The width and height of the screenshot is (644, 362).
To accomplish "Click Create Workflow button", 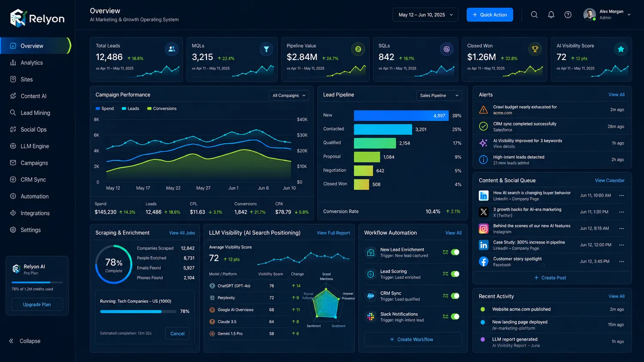I will click(x=413, y=339).
